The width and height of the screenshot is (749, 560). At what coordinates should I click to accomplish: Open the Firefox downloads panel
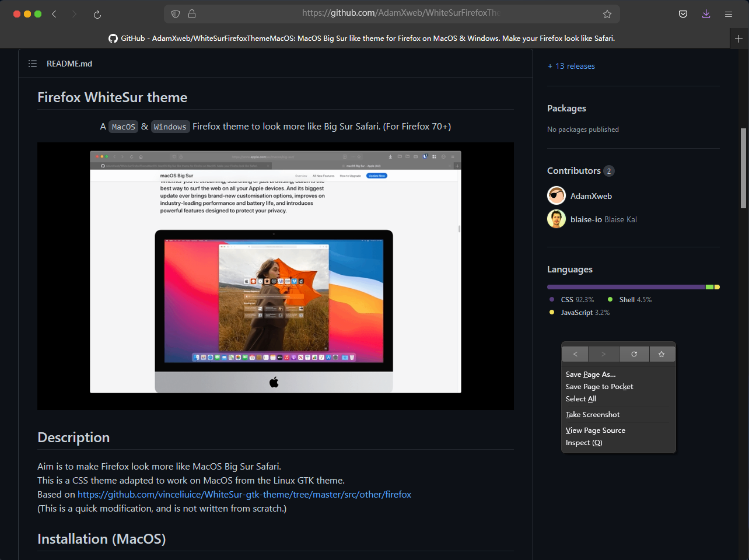706,13
